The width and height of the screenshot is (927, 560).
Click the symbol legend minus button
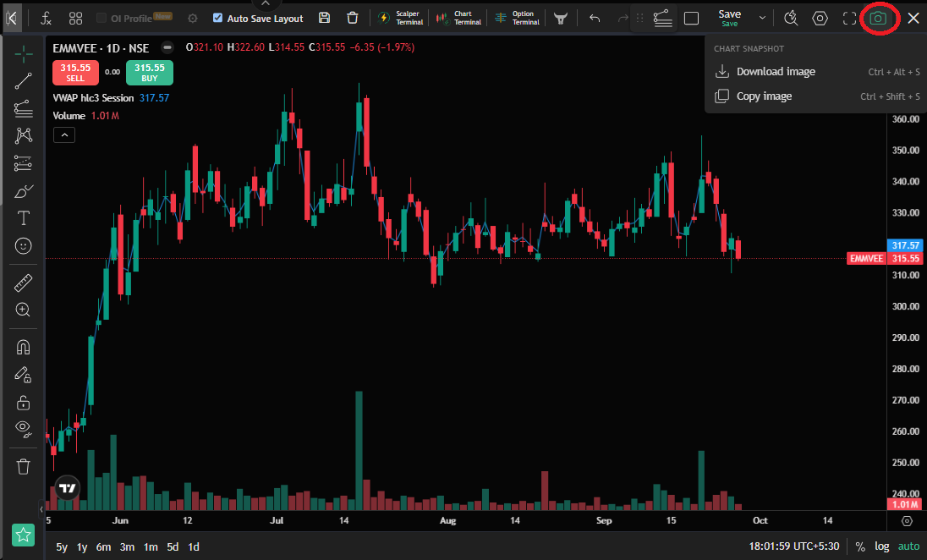pos(167,47)
